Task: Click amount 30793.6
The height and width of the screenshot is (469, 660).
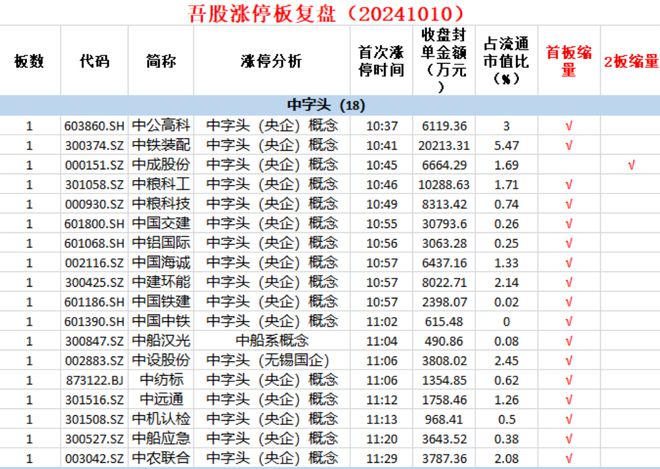Action: (444, 224)
